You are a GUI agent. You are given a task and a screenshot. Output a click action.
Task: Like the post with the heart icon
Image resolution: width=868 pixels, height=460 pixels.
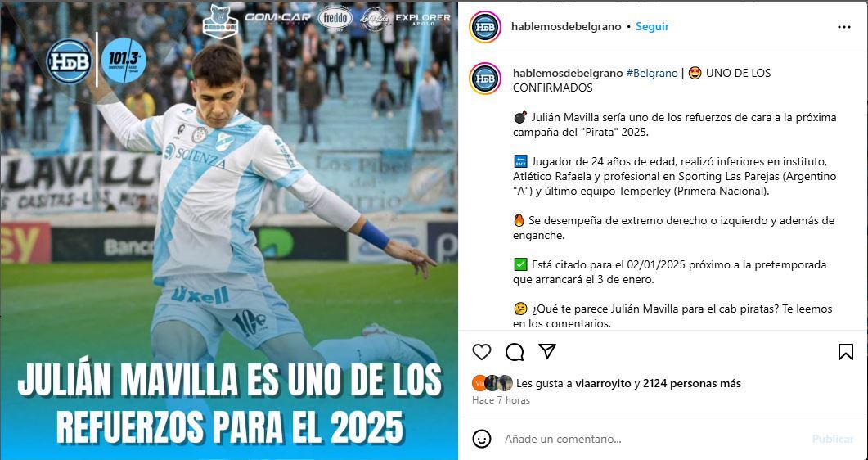[482, 351]
